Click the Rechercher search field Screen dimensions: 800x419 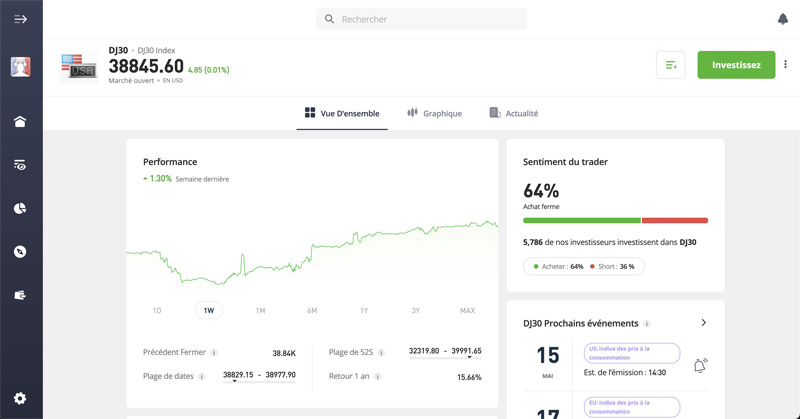tap(421, 19)
